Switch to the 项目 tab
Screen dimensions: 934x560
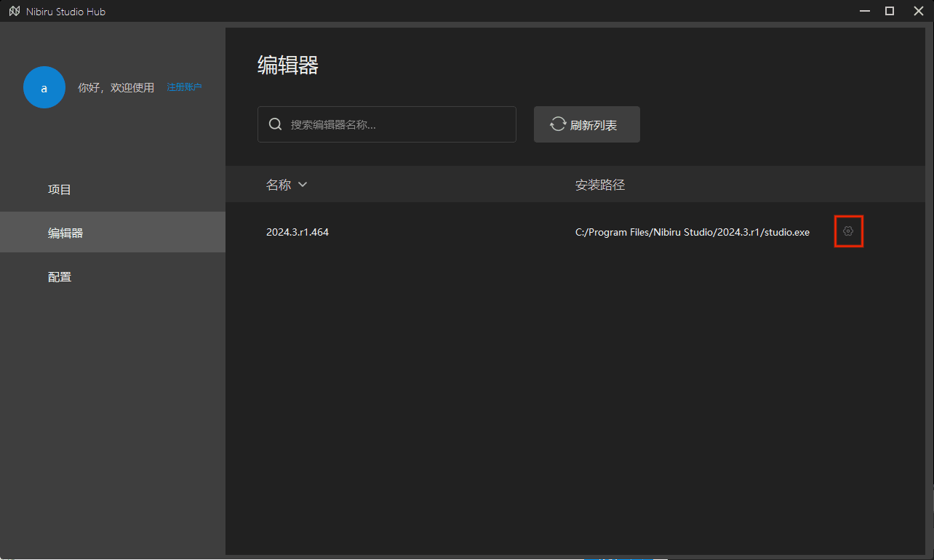pyautogui.click(x=60, y=190)
